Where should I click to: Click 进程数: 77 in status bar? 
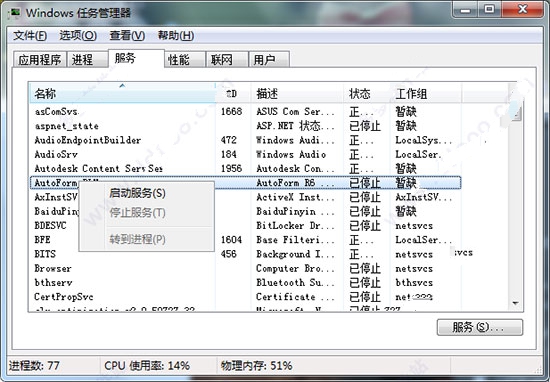coord(34,366)
